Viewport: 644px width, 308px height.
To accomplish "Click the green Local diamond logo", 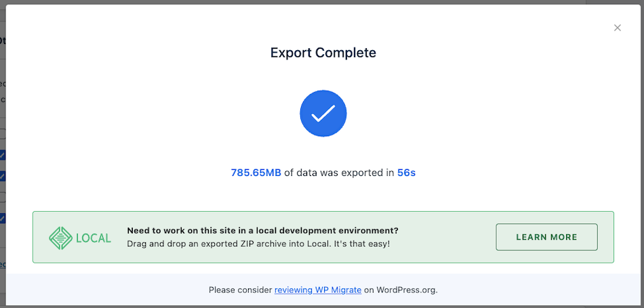I will pyautogui.click(x=60, y=238).
